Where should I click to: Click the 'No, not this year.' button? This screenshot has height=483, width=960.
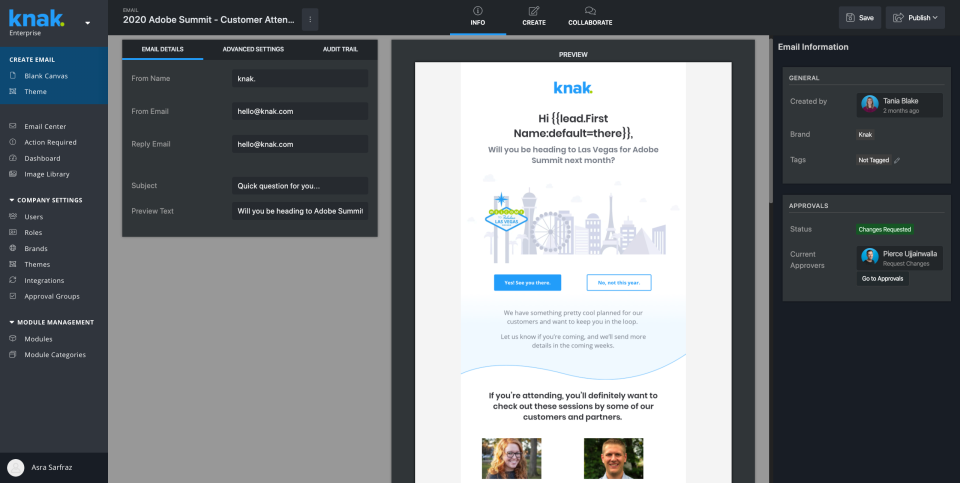618,282
